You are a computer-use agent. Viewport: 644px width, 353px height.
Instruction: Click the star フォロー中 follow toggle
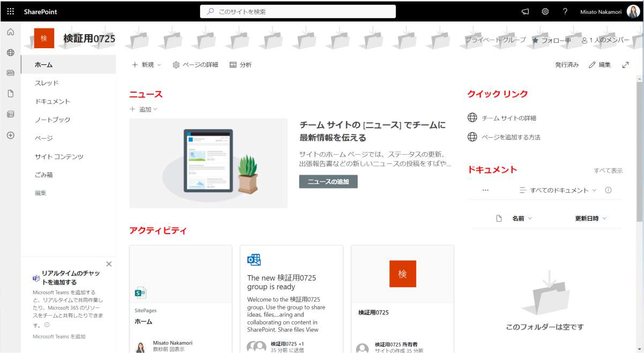pyautogui.click(x=551, y=40)
